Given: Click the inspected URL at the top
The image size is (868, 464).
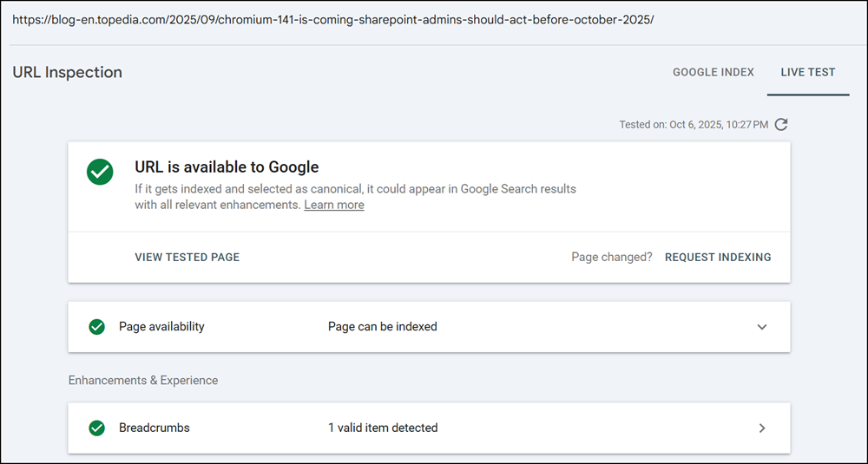Looking at the screenshot, I should pyautogui.click(x=332, y=18).
